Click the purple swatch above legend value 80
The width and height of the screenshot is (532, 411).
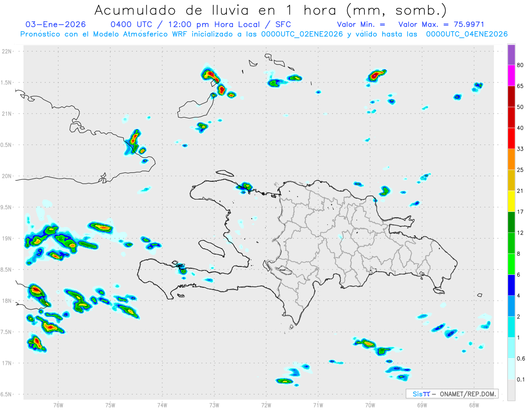pos(511,55)
